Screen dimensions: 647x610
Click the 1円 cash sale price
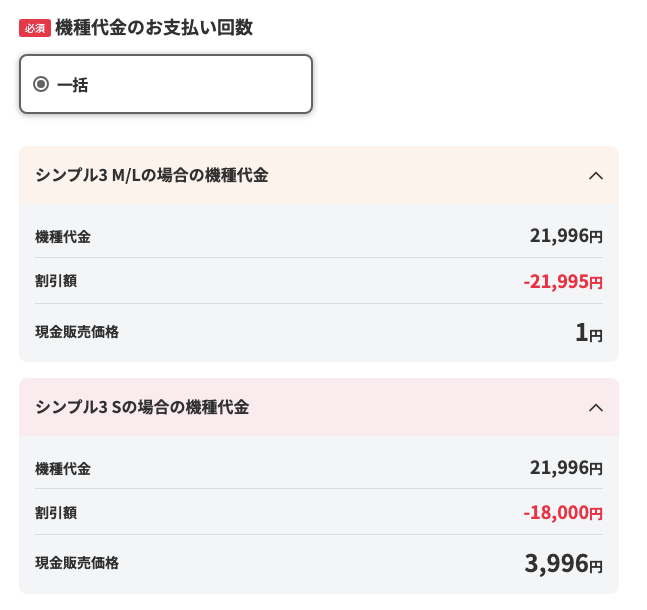click(x=589, y=333)
